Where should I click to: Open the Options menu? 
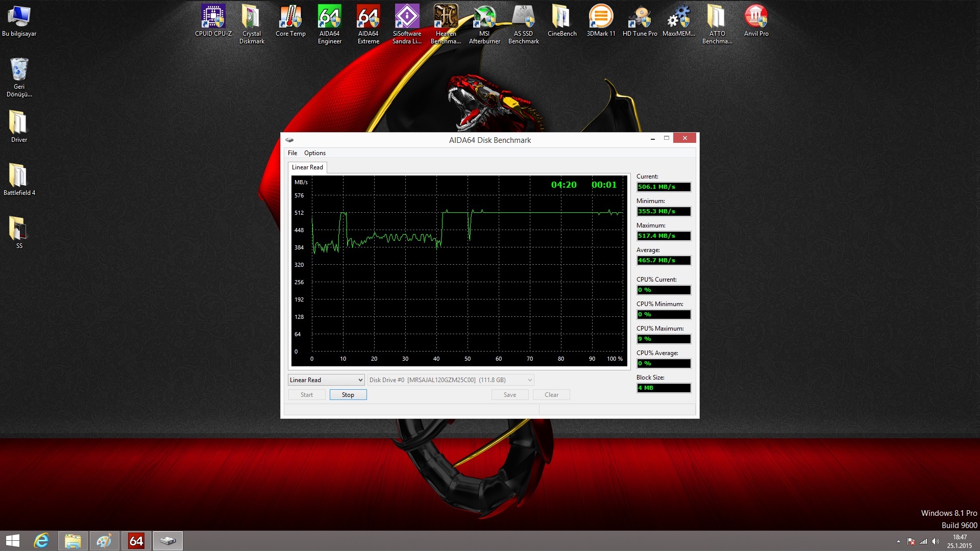tap(315, 153)
